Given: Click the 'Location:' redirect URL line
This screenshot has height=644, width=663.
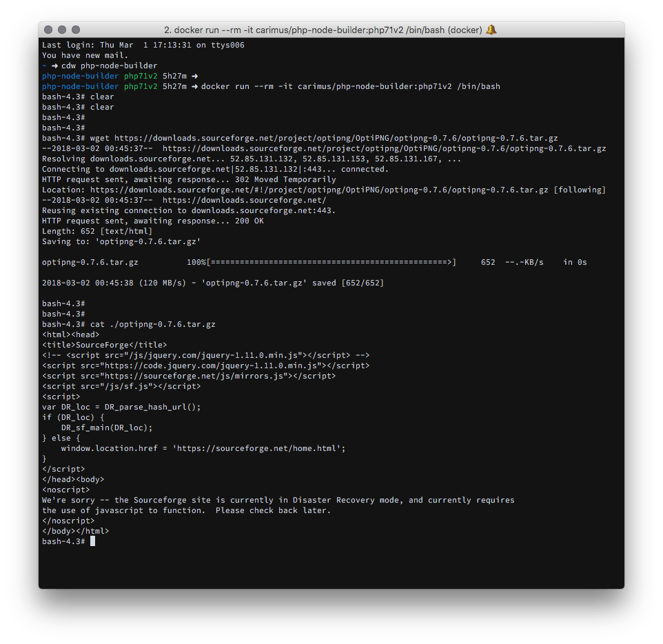Looking at the screenshot, I should click(323, 190).
